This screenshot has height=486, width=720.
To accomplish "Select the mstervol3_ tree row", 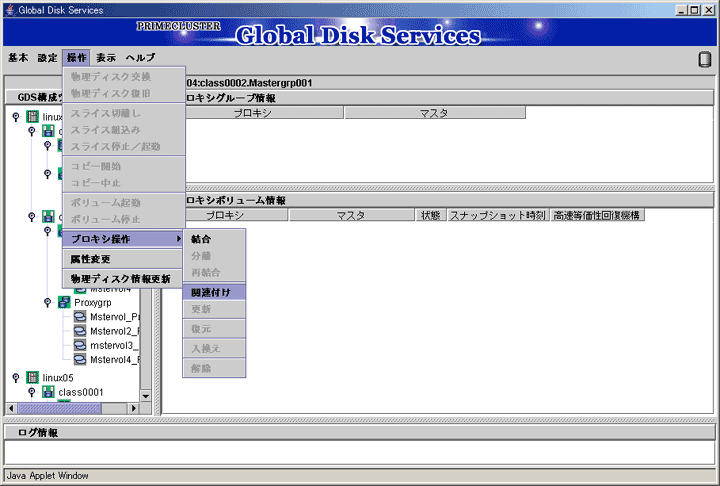I will point(114,345).
